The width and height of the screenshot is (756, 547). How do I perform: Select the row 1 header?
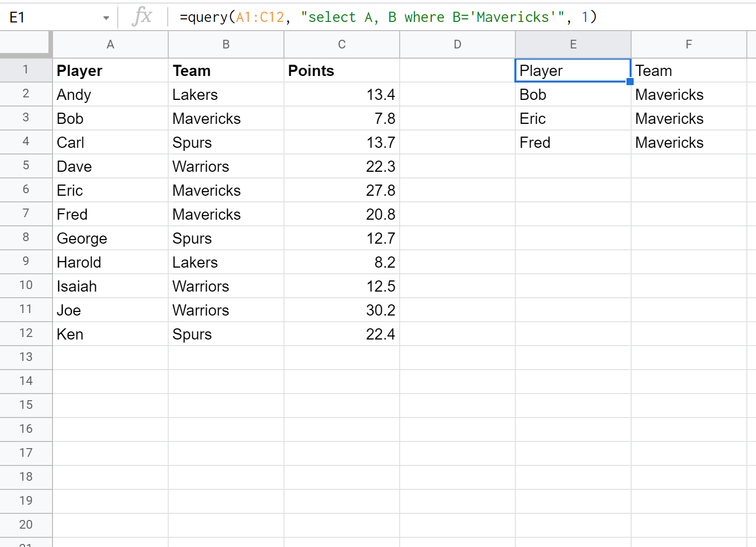25,70
